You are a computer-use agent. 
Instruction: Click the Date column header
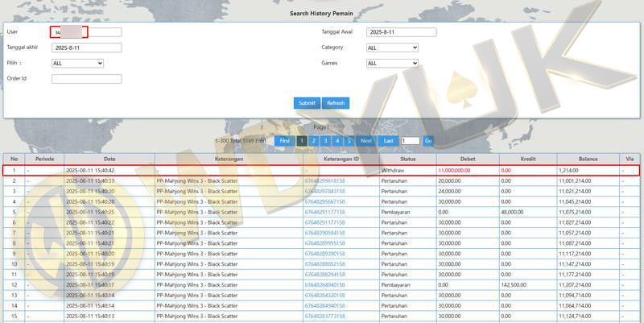(109, 159)
